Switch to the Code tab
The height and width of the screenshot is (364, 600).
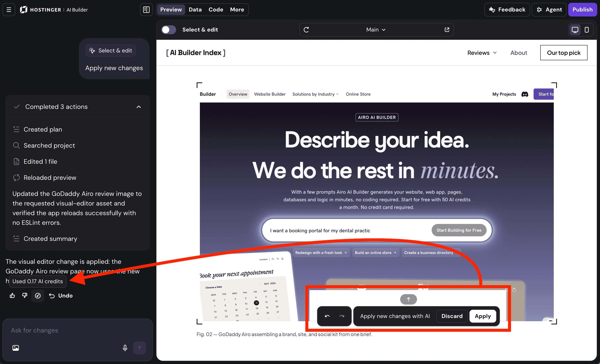click(216, 9)
